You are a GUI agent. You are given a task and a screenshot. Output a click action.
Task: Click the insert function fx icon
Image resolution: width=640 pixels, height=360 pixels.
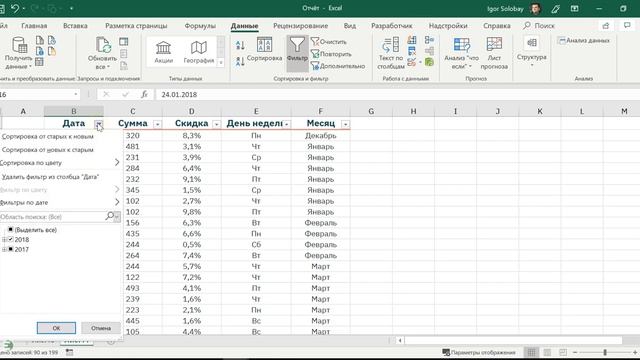pyautogui.click(x=144, y=94)
